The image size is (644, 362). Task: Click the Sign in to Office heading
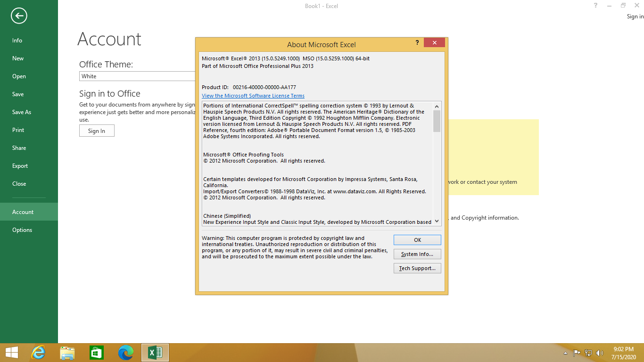tap(110, 94)
